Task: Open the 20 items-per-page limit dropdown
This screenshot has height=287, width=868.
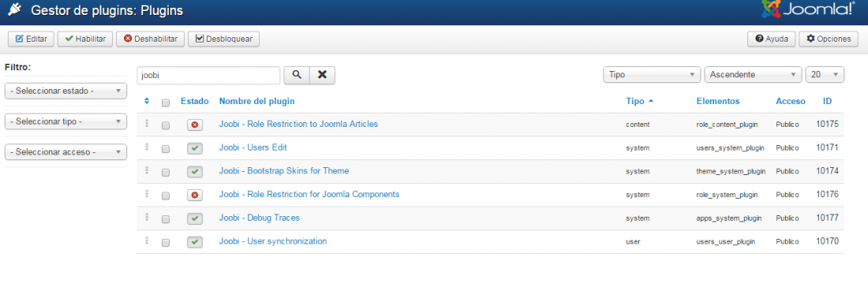Action: pyautogui.click(x=825, y=75)
